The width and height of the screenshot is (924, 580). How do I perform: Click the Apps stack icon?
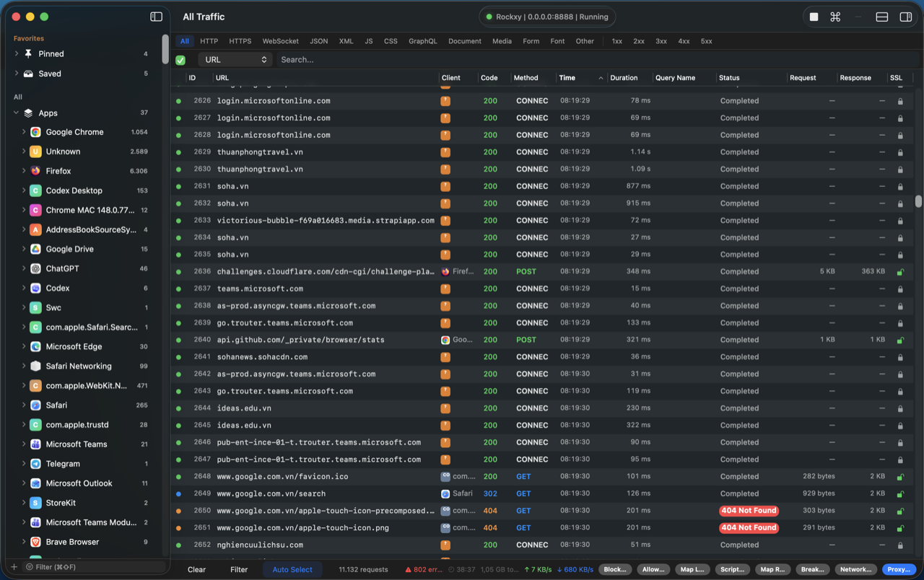click(x=28, y=113)
